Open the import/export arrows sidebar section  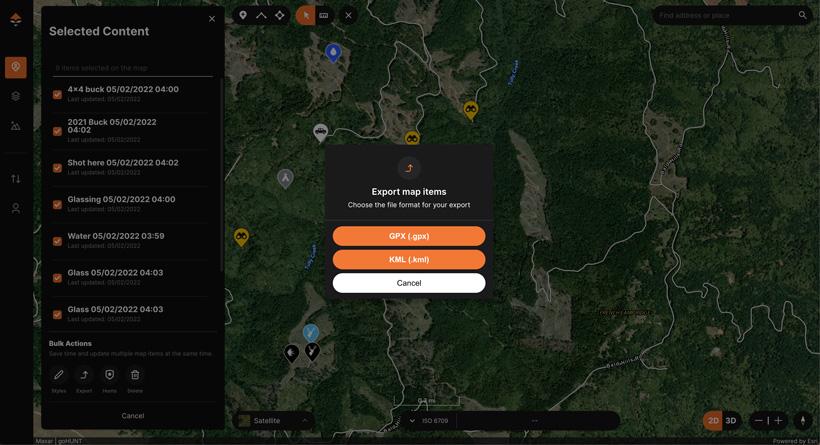(x=16, y=179)
